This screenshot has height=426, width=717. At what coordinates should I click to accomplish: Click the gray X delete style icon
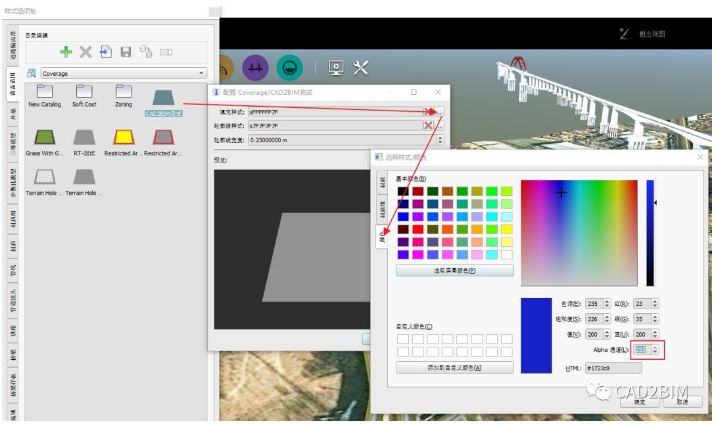click(x=86, y=51)
